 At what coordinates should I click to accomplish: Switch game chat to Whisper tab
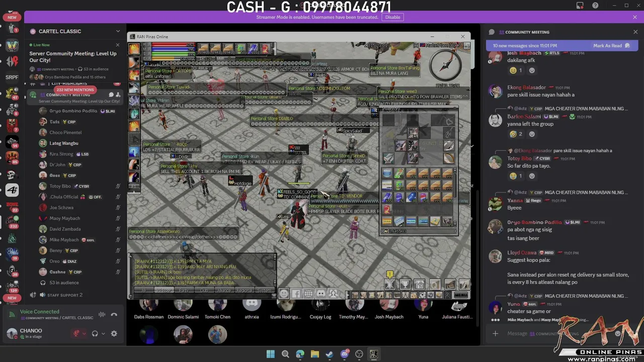164,291
